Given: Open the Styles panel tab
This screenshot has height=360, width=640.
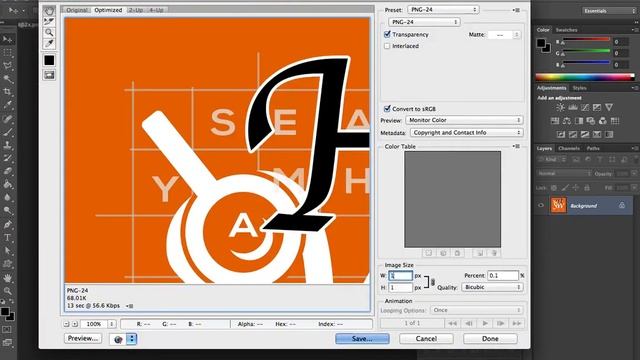Looking at the screenshot, I should 579,88.
